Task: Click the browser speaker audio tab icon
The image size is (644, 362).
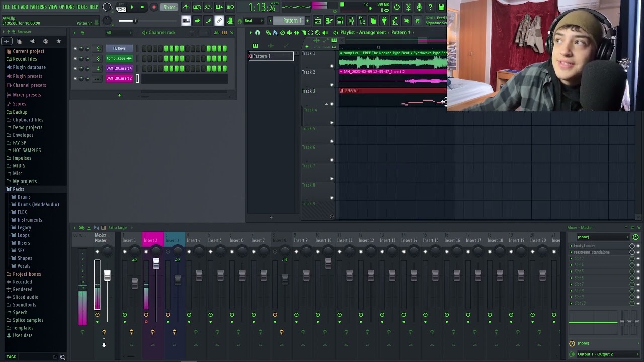Action: click(33, 41)
